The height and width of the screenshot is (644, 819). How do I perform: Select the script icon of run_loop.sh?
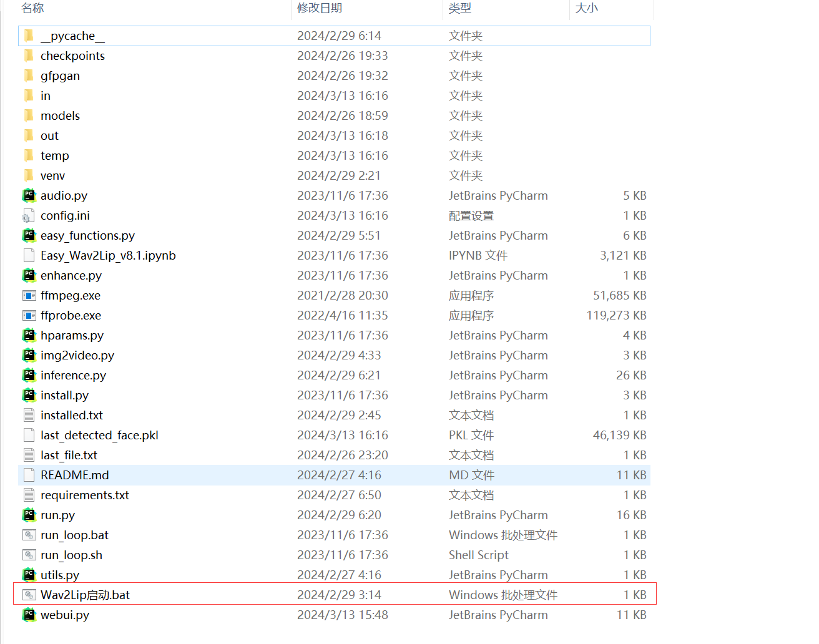coord(29,555)
